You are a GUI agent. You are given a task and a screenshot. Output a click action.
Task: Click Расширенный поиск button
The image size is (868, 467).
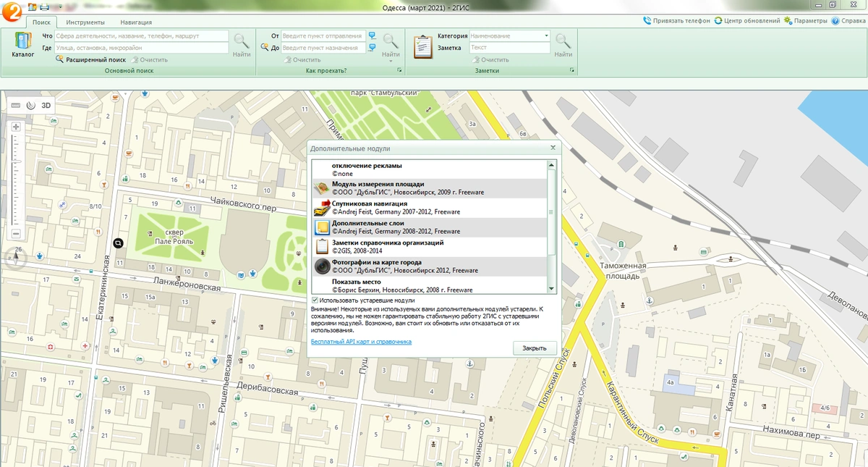(90, 60)
